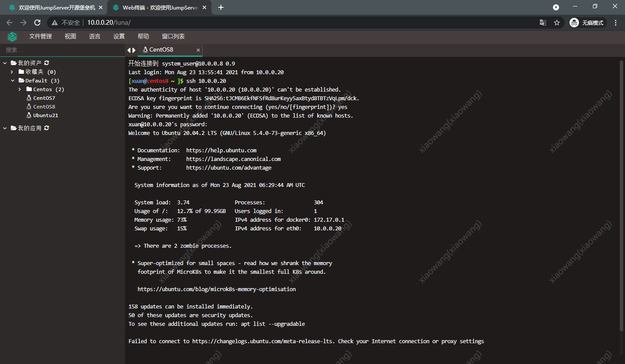Open the 帮助 menu
The image size is (625, 364).
[143, 36]
